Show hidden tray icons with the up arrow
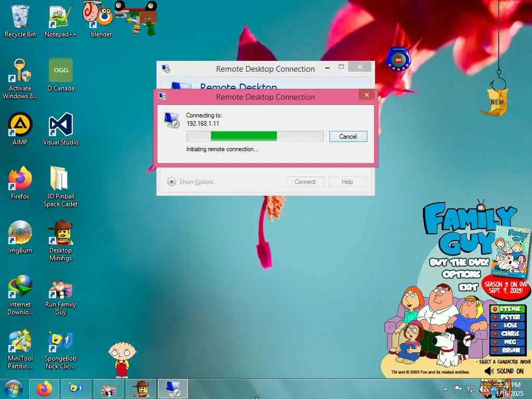 (445, 389)
